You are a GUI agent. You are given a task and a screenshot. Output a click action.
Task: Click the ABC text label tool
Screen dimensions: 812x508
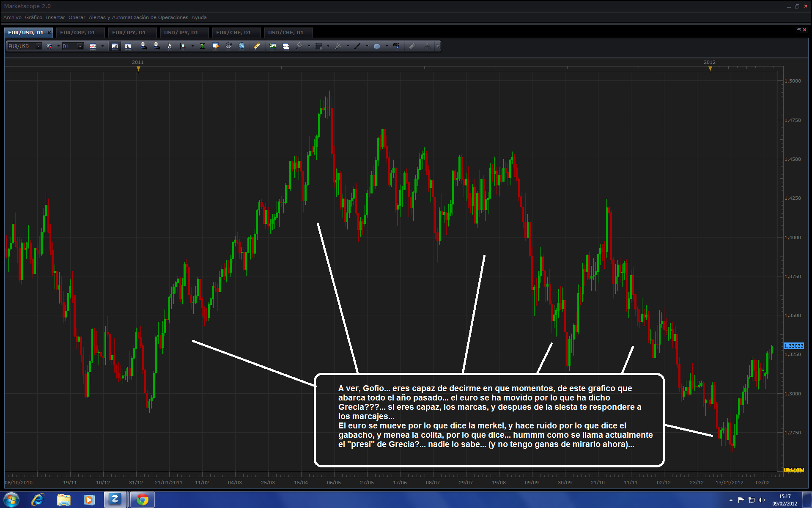pyautogui.click(x=396, y=46)
